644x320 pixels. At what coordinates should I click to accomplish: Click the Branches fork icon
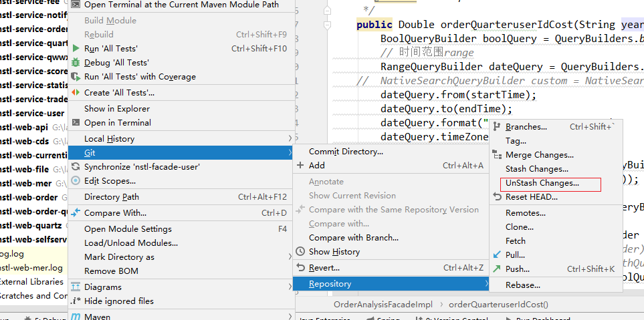pyautogui.click(x=498, y=127)
